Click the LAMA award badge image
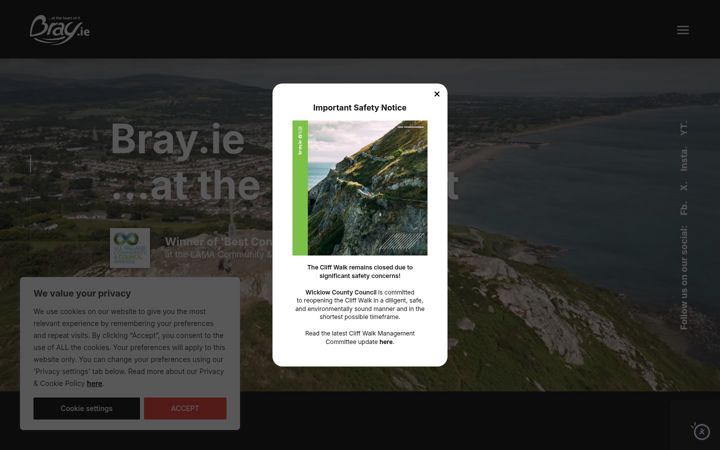720x450 pixels. [130, 248]
